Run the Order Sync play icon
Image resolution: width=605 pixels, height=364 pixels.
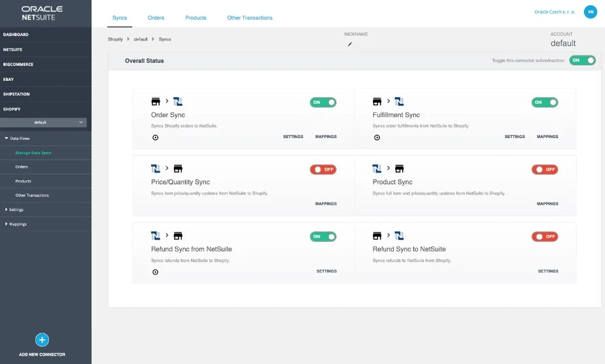click(x=156, y=137)
